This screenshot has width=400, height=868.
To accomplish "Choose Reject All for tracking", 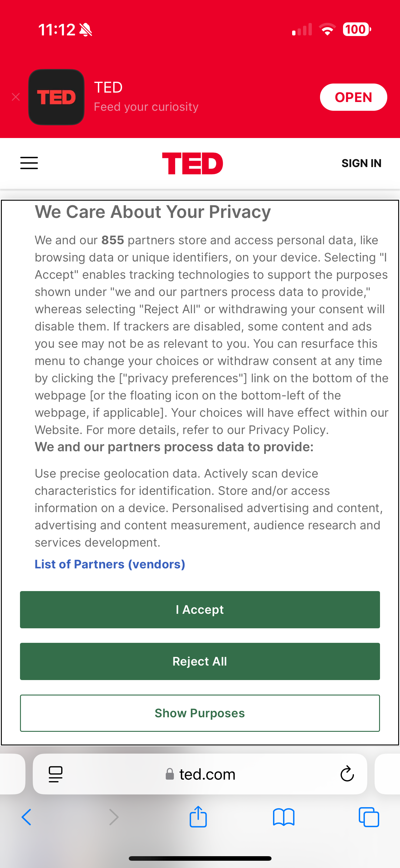I will click(x=200, y=662).
